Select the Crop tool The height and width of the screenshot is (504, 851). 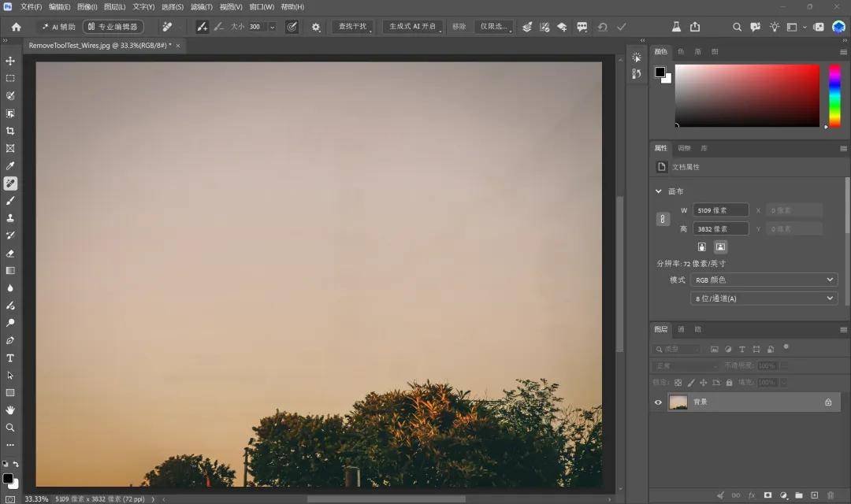(10, 131)
